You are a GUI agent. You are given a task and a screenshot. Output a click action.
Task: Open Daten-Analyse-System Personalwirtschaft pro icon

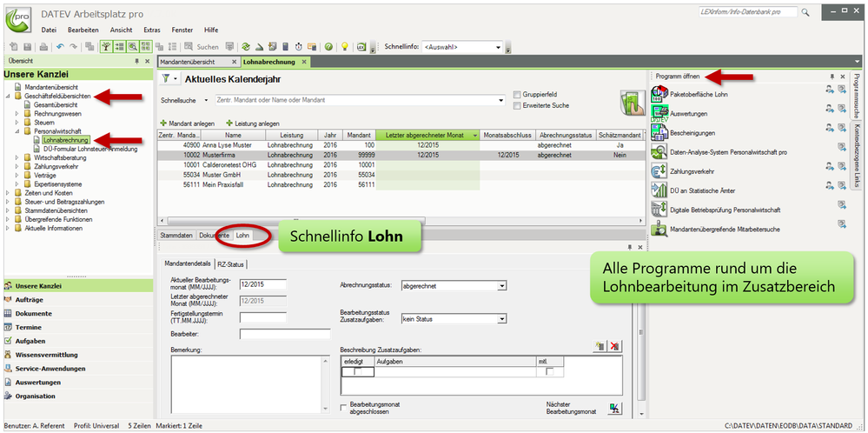pos(659,151)
